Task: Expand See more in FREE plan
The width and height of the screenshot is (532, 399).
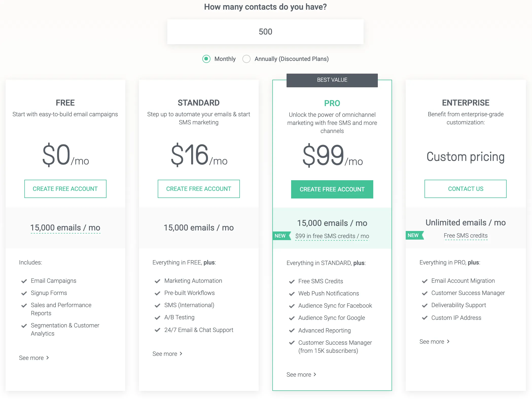Action: click(x=34, y=358)
